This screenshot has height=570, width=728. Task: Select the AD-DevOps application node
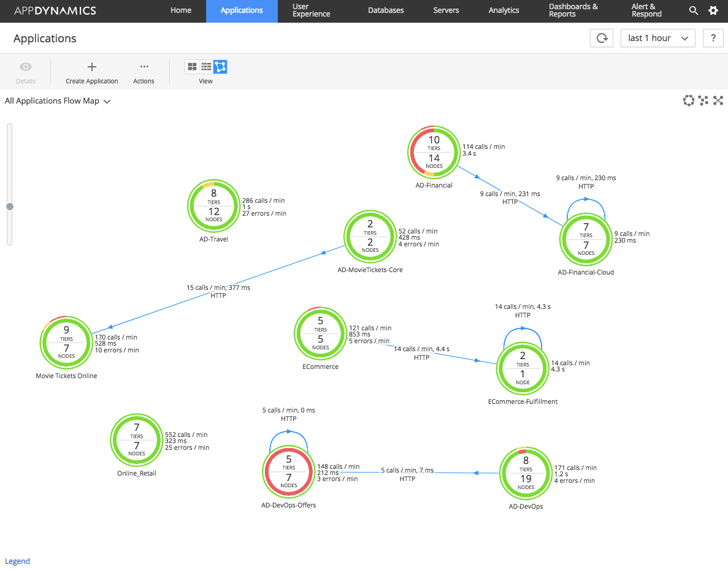pos(526,473)
